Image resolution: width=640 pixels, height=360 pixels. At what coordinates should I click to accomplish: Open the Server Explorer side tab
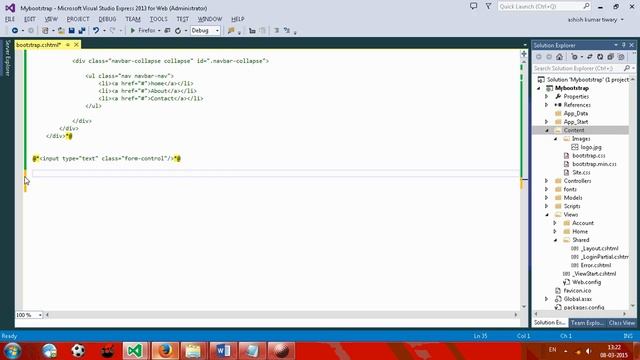(7, 58)
